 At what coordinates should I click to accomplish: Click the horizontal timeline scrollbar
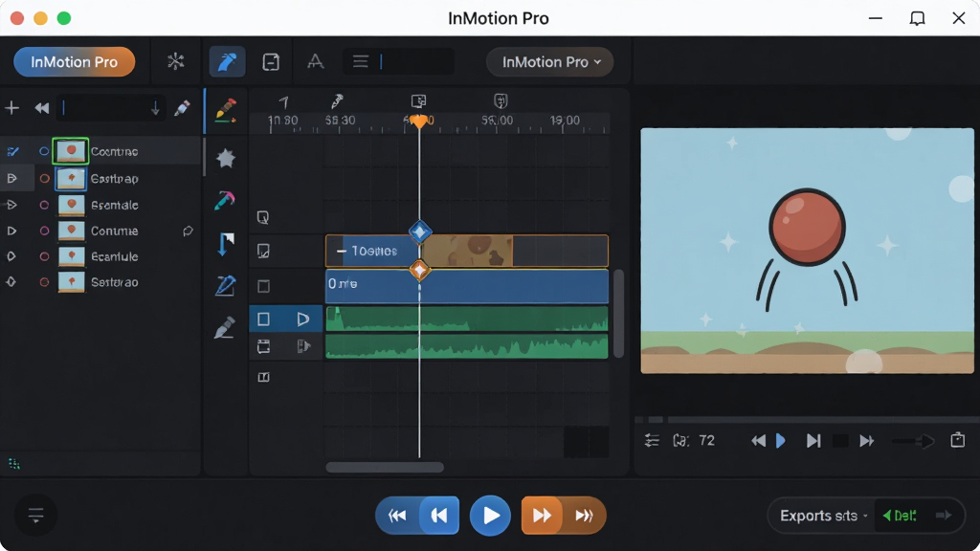[x=385, y=467]
